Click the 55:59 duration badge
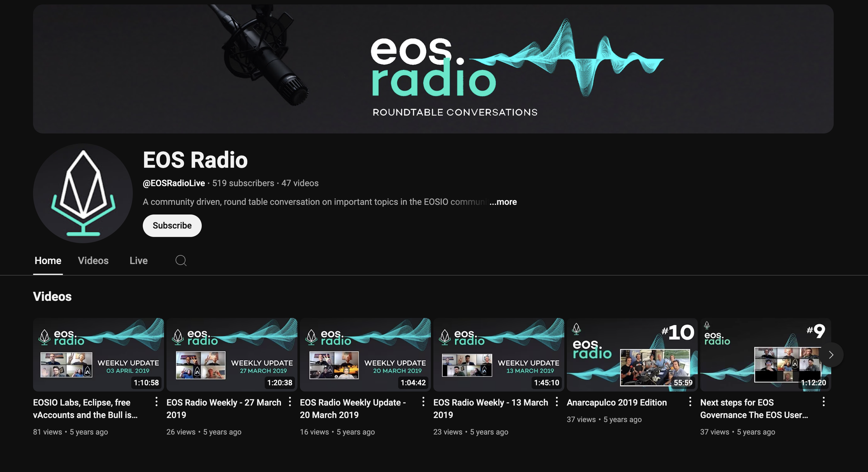 tap(683, 383)
